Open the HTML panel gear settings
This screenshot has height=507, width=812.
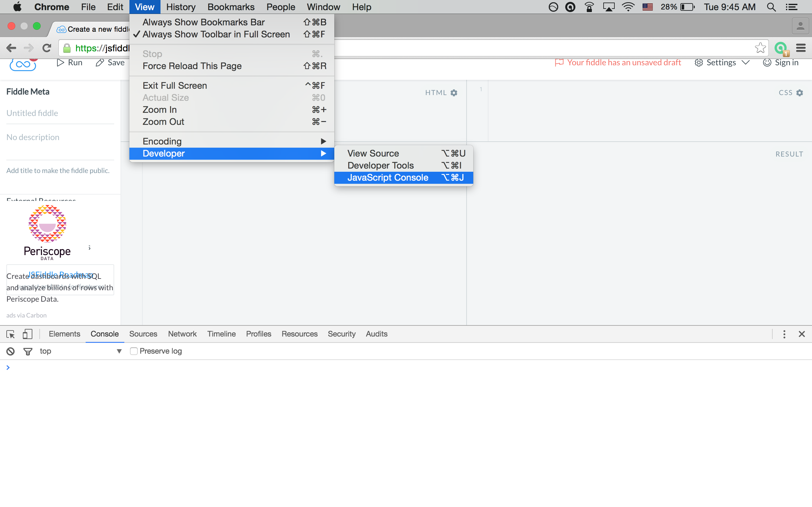454,93
